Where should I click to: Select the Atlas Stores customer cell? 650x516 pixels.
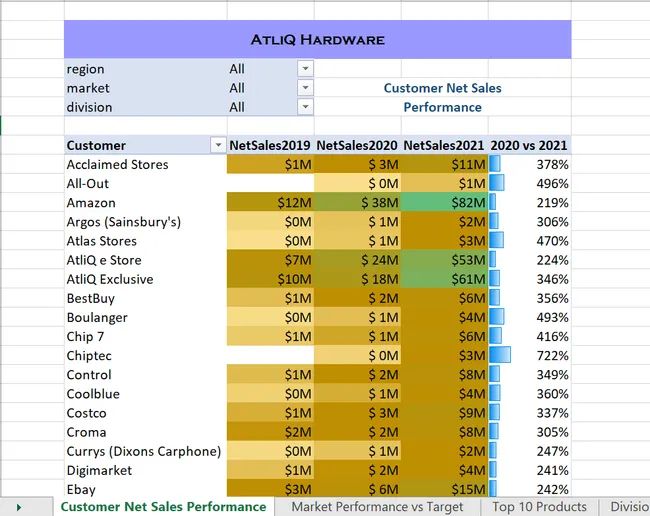(146, 241)
